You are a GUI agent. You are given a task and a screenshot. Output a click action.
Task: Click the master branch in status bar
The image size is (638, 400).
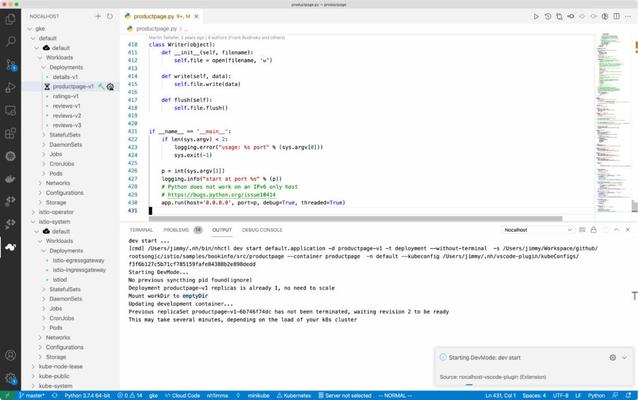click(x=31, y=396)
